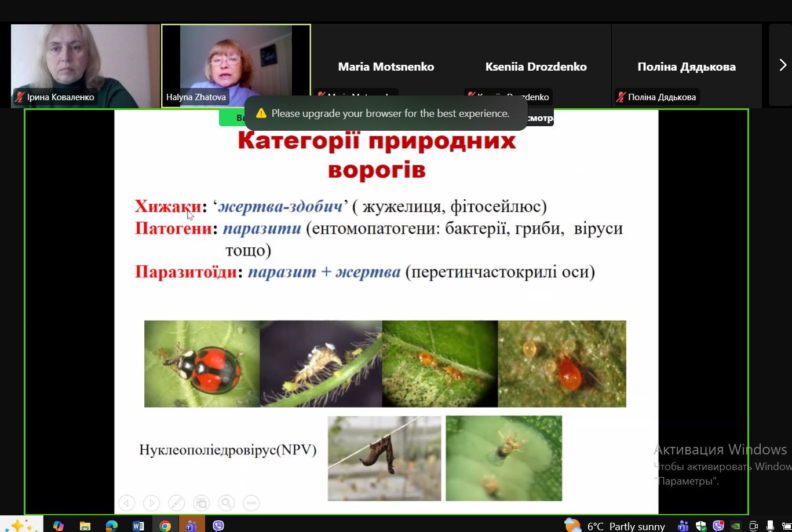Open Microsoft Word from the taskbar
The image size is (792, 532).
tap(138, 526)
